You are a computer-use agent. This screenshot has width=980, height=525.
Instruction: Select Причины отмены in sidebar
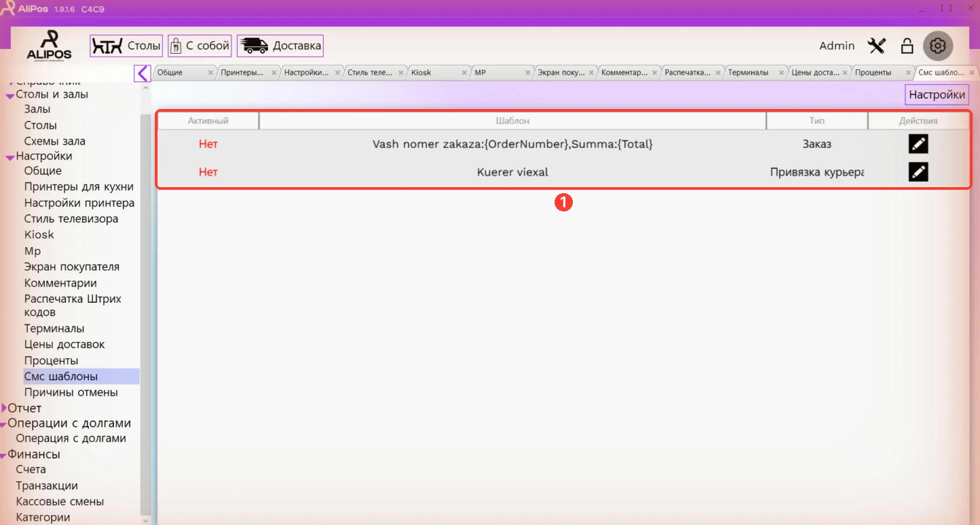coord(71,392)
